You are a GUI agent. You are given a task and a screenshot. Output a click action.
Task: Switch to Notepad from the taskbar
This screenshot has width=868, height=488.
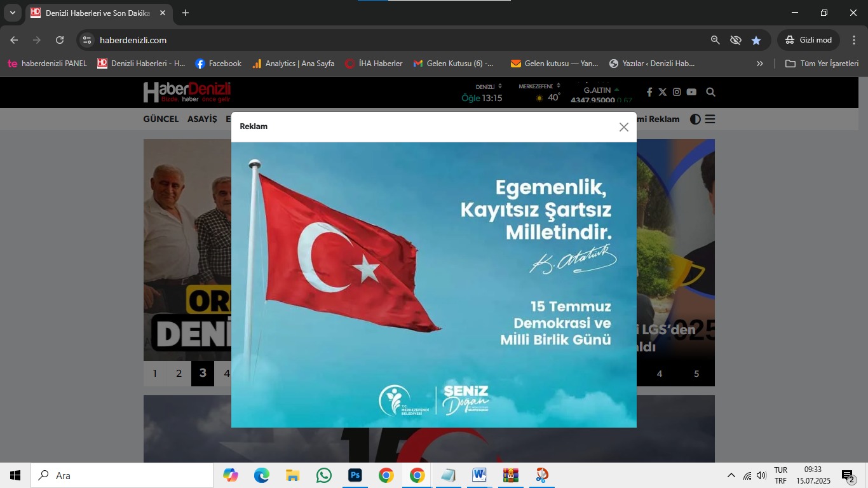[x=448, y=475]
